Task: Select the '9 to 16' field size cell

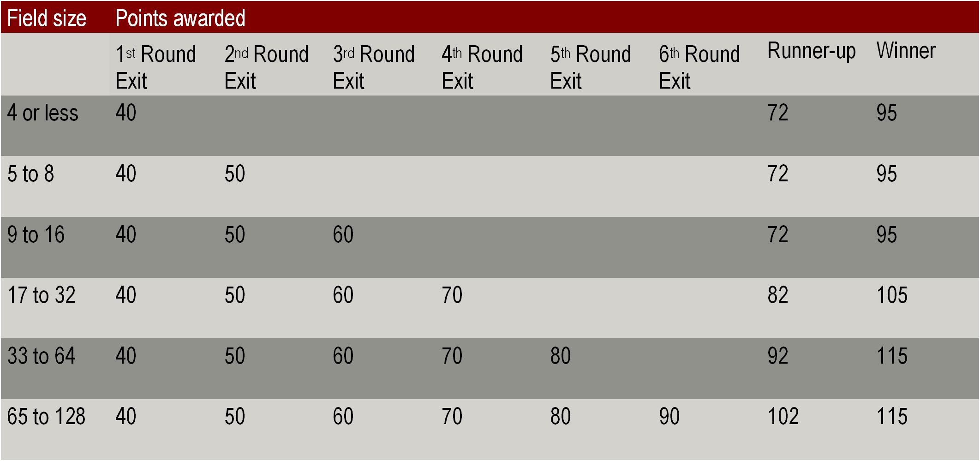Action: (36, 234)
